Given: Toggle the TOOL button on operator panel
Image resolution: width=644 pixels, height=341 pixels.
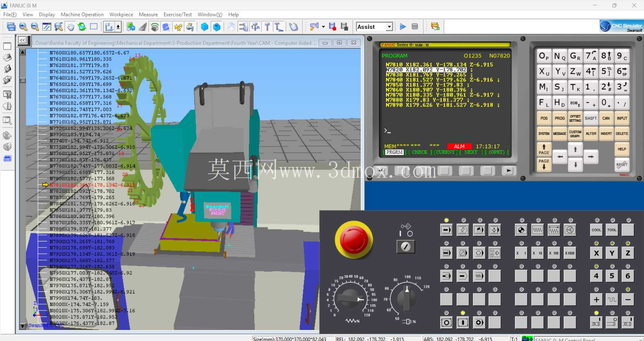Looking at the screenshot, I should [612, 230].
